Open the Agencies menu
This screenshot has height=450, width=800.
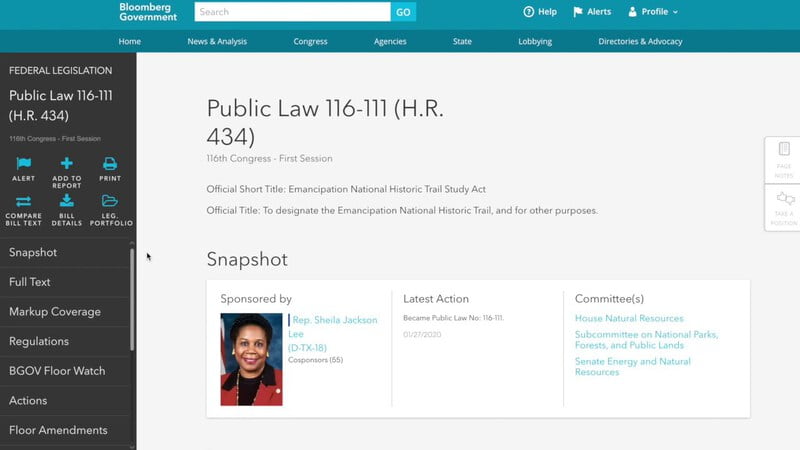pos(390,41)
